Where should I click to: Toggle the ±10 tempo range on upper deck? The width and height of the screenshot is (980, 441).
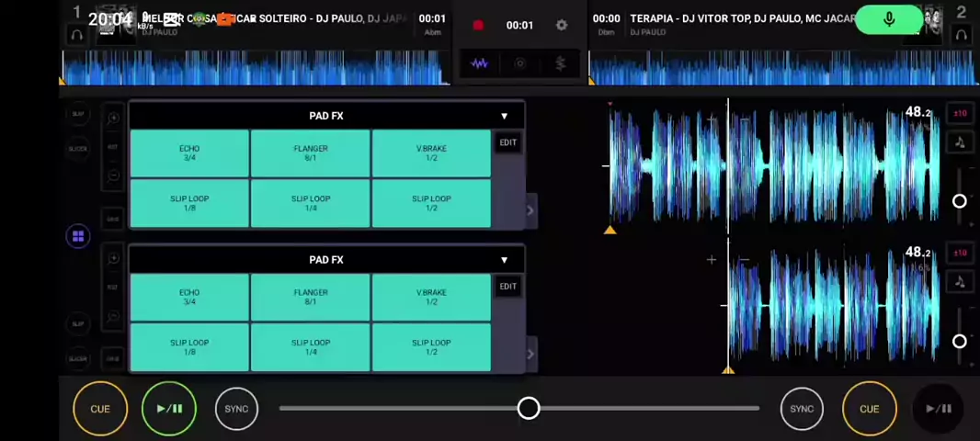tap(960, 113)
